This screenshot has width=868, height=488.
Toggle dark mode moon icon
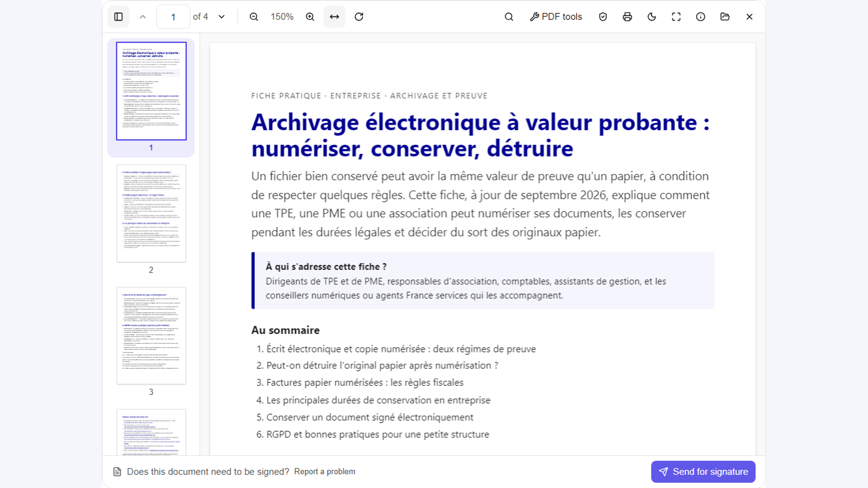point(652,17)
